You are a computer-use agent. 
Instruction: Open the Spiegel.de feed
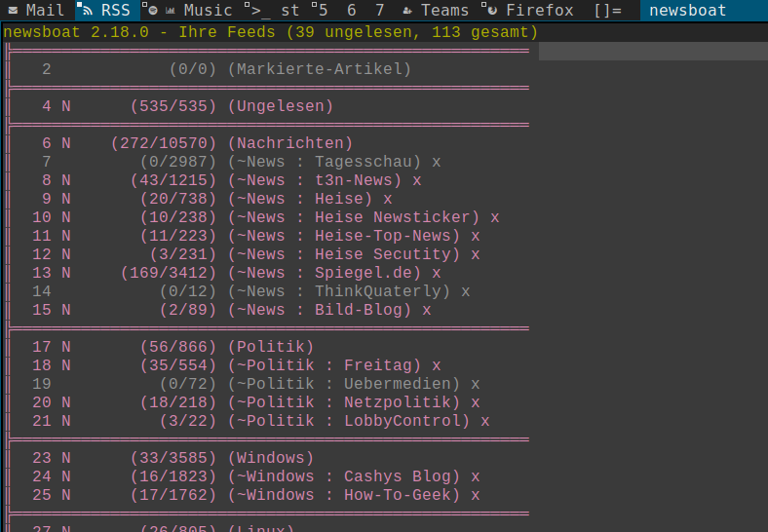click(367, 273)
